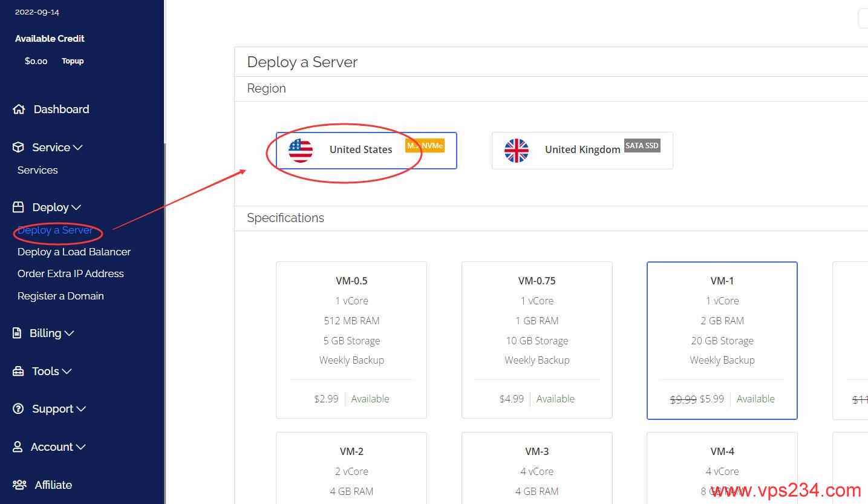Image resolution: width=868 pixels, height=504 pixels.
Task: Choose the VM-0.75 plan card
Action: pos(537,340)
